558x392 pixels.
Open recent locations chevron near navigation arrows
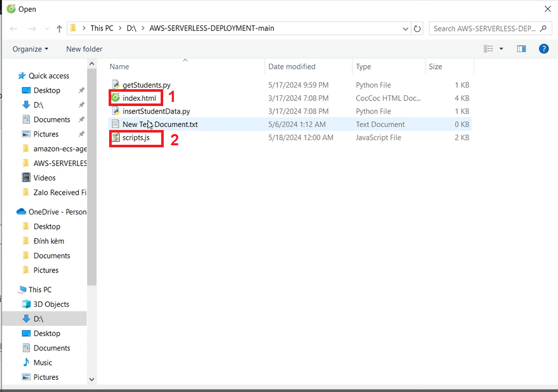click(46, 29)
